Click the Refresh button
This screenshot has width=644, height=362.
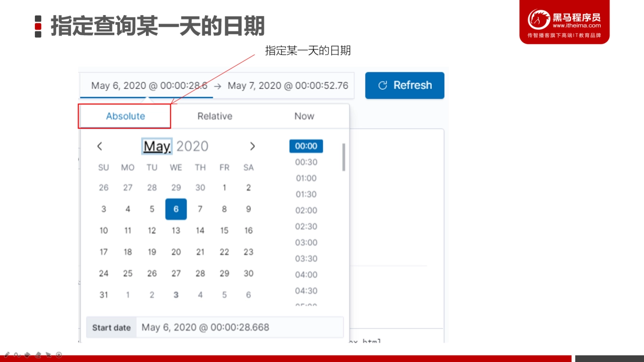point(405,85)
